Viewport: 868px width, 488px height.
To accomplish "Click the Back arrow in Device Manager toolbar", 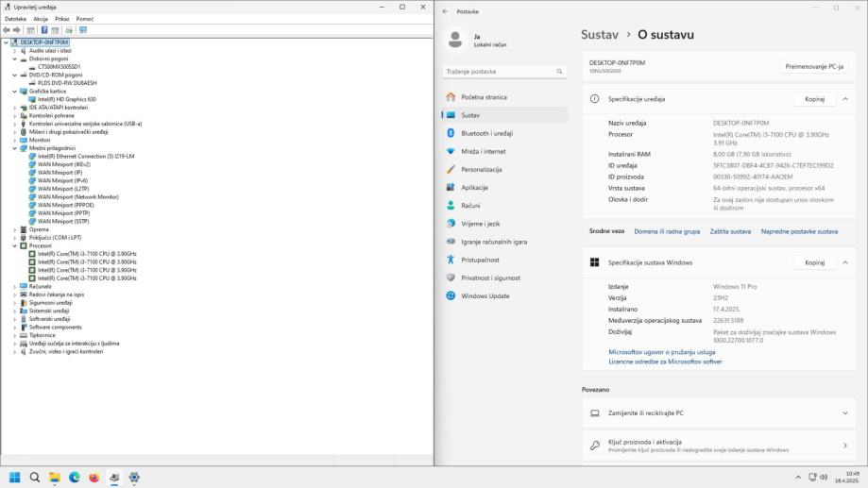I will pyautogui.click(x=7, y=30).
